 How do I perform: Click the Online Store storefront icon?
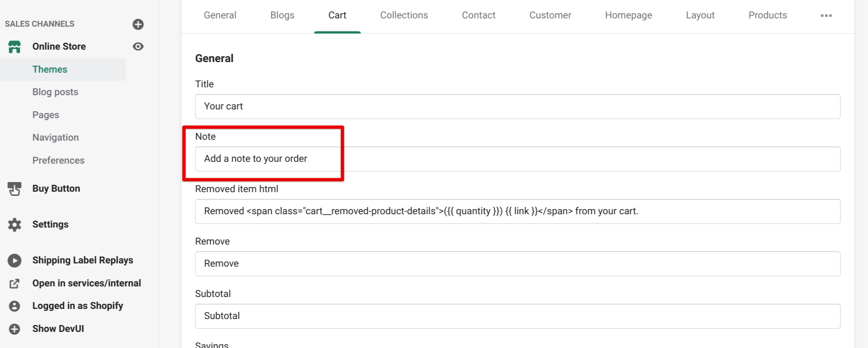[15, 46]
